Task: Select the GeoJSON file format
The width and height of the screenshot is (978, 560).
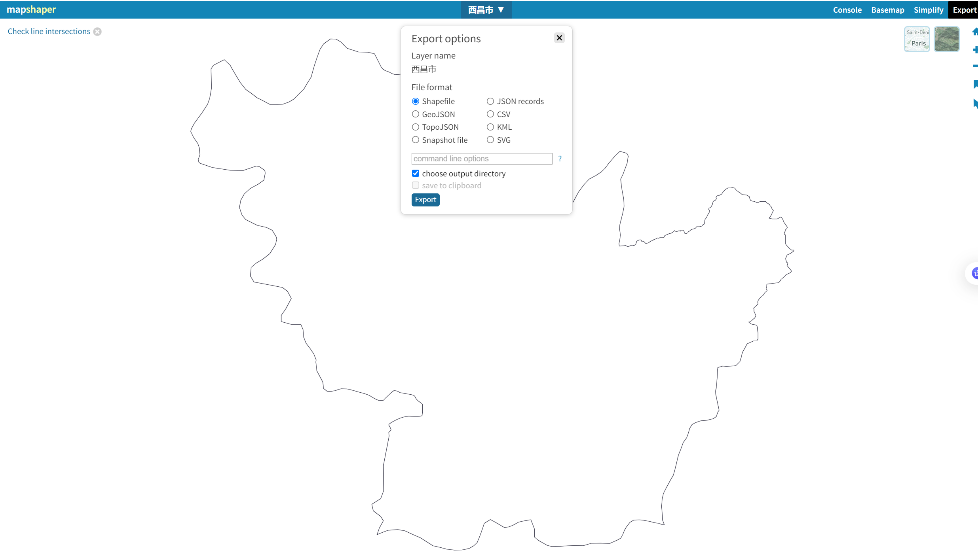Action: [416, 114]
